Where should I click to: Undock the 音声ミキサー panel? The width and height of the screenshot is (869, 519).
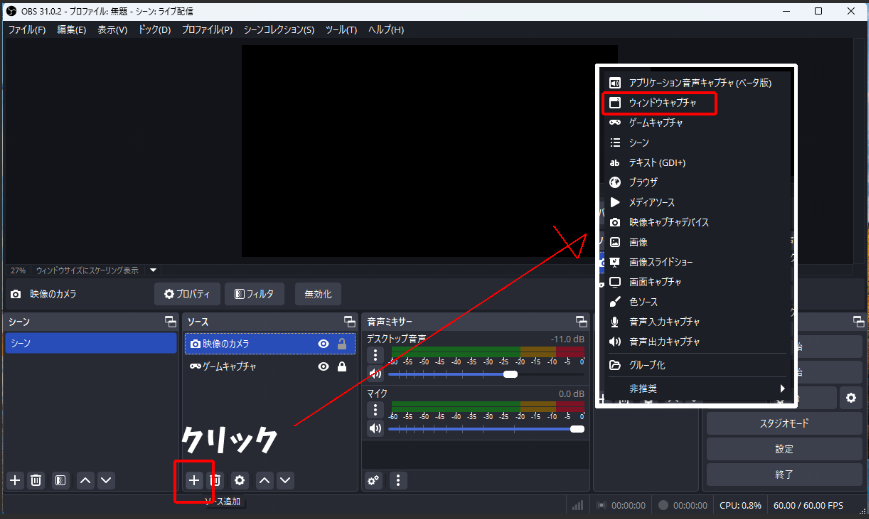tap(581, 321)
